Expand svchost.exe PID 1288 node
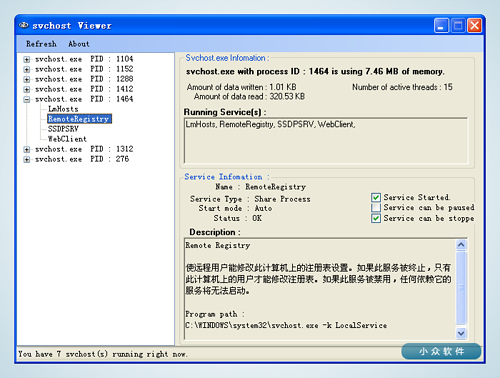 (x=27, y=79)
